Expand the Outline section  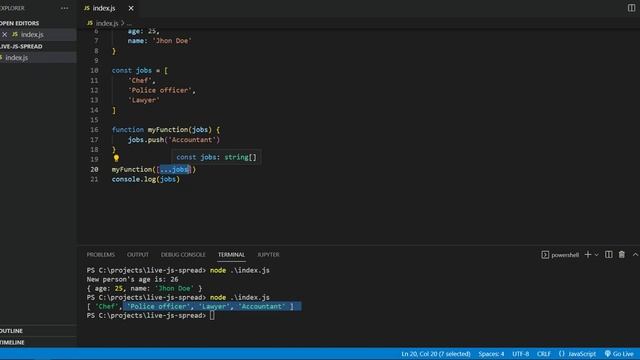tap(11, 331)
